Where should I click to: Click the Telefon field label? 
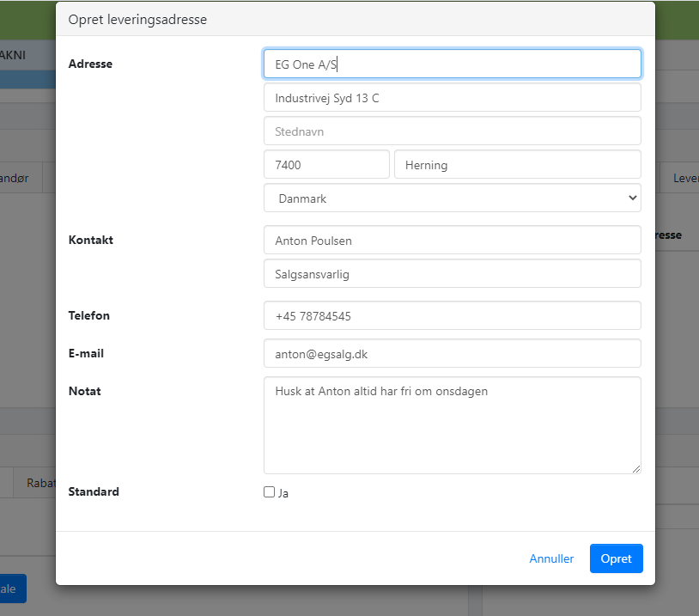89,315
